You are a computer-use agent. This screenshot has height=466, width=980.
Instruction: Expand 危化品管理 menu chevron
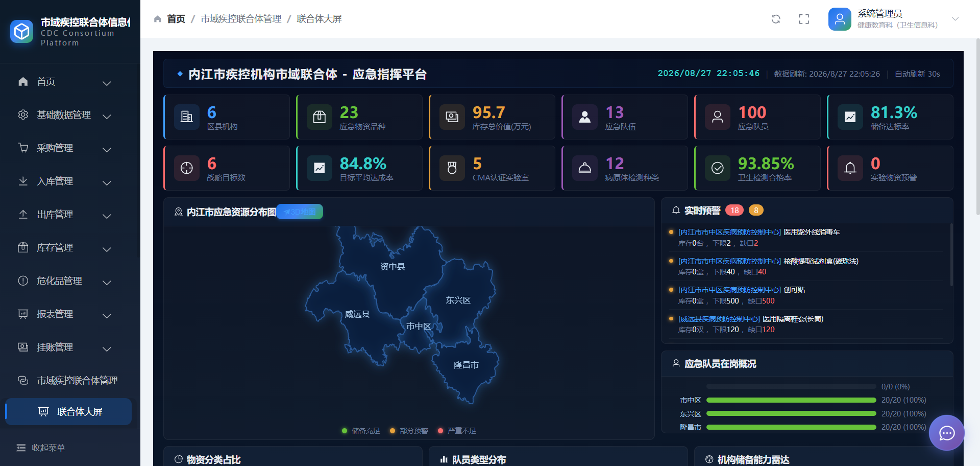(x=107, y=282)
